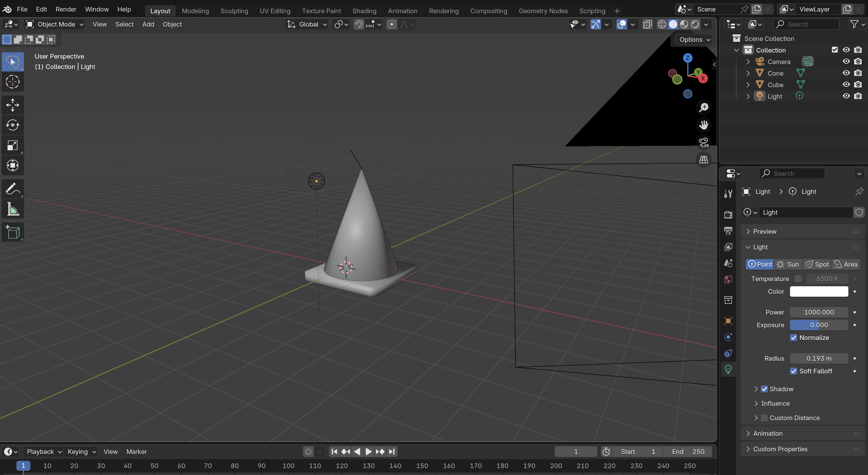
Task: Open the Object Mode dropdown
Action: coord(55,24)
